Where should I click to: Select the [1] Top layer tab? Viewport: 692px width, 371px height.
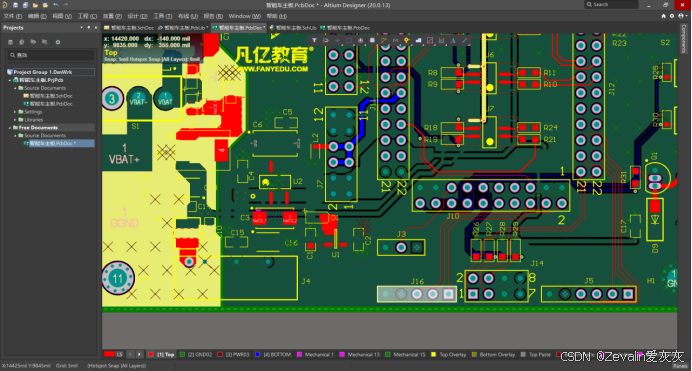tap(162, 354)
